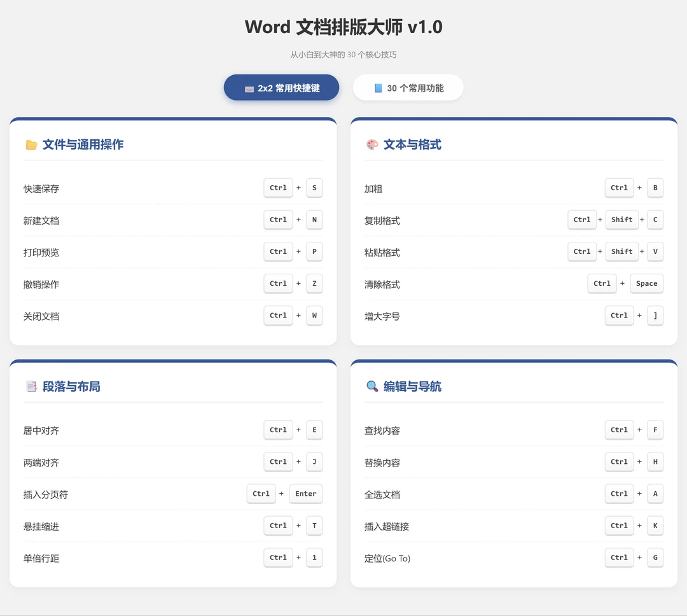Click the B keycap for 加粗
The height and width of the screenshot is (616, 687).
tap(655, 188)
